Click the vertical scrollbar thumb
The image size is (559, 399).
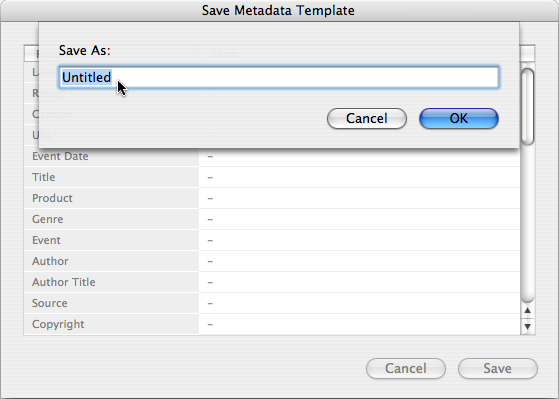(x=528, y=107)
